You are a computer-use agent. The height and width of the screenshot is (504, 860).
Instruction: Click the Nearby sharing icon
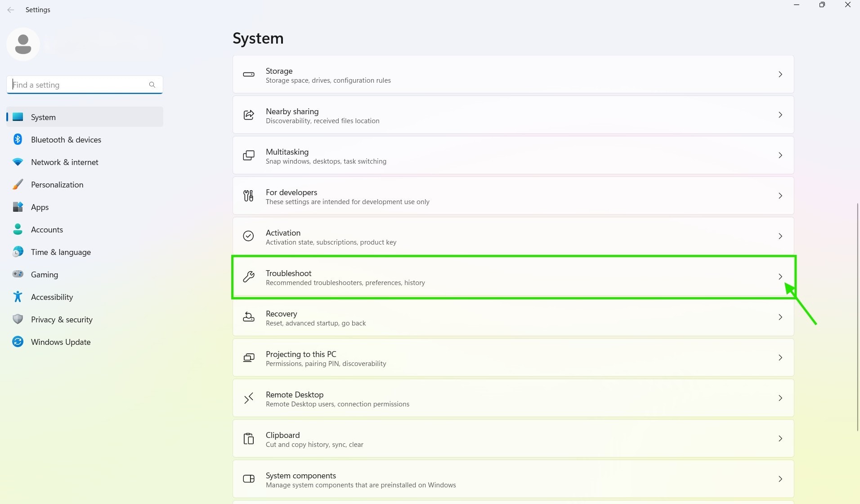pyautogui.click(x=249, y=115)
